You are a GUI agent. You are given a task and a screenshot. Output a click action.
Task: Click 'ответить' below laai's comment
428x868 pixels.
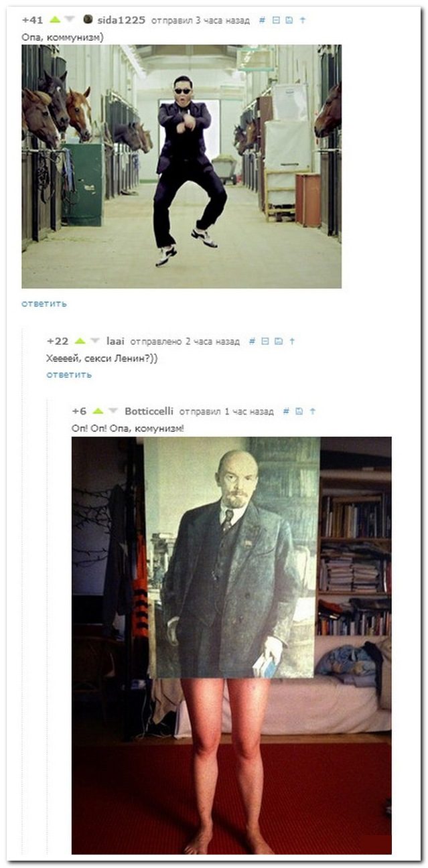[69, 374]
